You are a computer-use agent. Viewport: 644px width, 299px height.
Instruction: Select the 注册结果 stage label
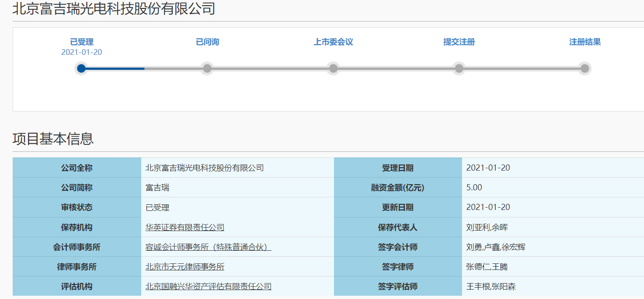coord(584,42)
